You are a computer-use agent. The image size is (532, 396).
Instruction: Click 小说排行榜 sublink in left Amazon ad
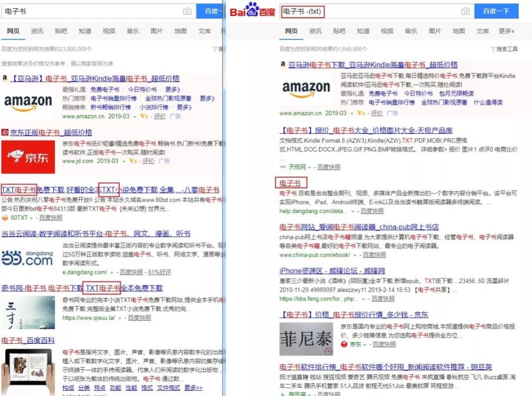click(154, 107)
